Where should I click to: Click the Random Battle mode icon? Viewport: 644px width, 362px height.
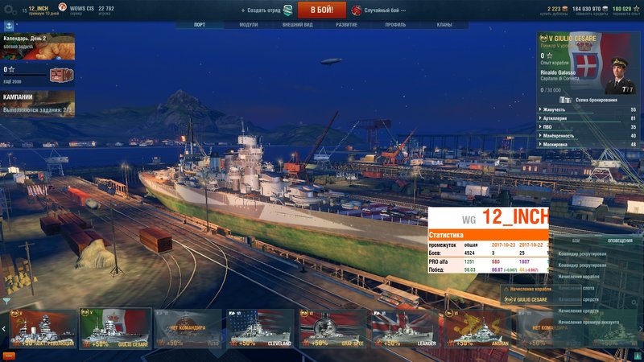tap(357, 10)
